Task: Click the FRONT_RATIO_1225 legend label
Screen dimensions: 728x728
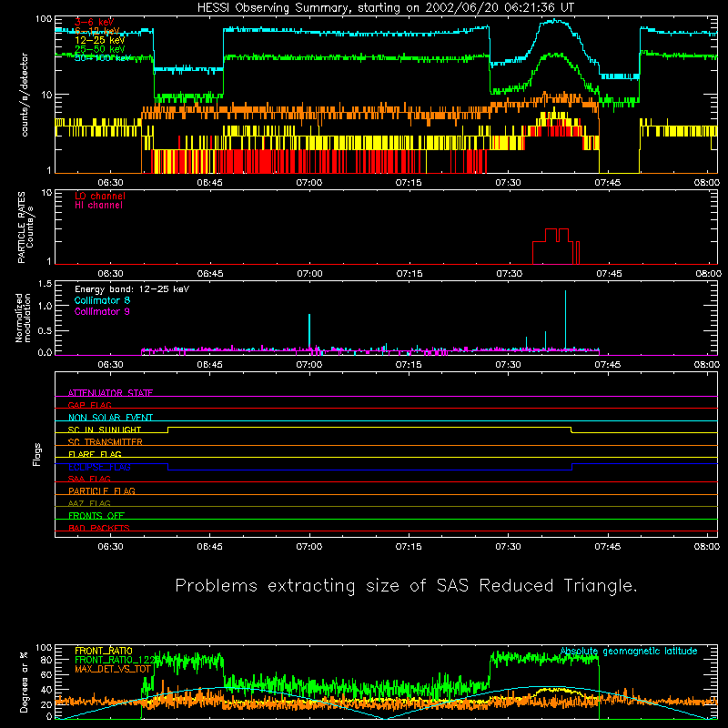Action: coord(117,660)
